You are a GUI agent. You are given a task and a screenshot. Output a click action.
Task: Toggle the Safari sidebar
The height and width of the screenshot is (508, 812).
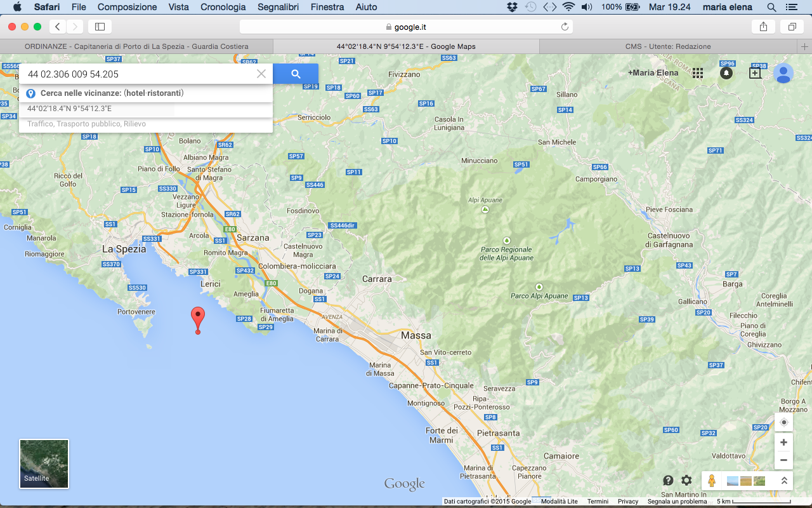[100, 27]
